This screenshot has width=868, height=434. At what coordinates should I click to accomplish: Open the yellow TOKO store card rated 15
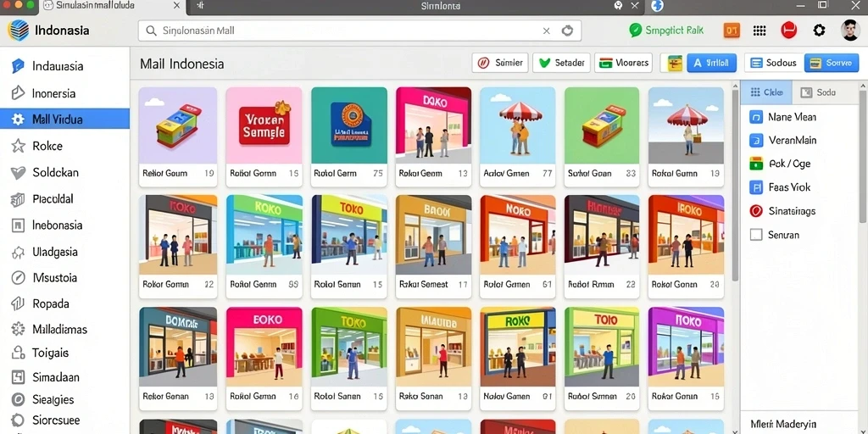tap(348, 247)
